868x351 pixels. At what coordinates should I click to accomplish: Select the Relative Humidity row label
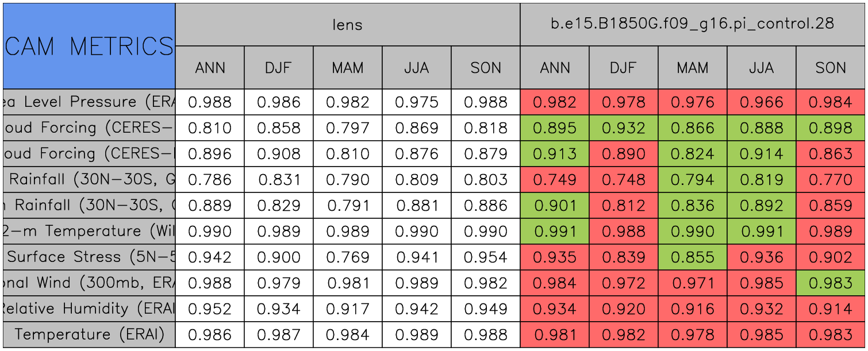pyautogui.click(x=89, y=309)
